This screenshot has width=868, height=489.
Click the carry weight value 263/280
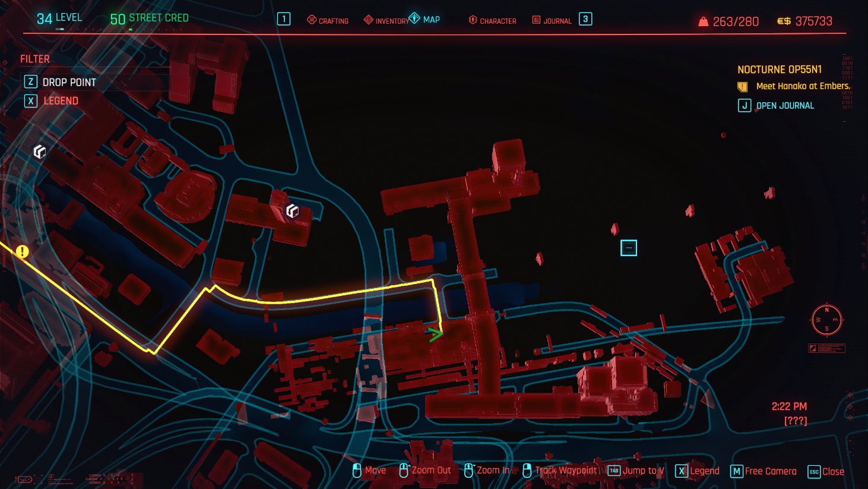pos(736,21)
